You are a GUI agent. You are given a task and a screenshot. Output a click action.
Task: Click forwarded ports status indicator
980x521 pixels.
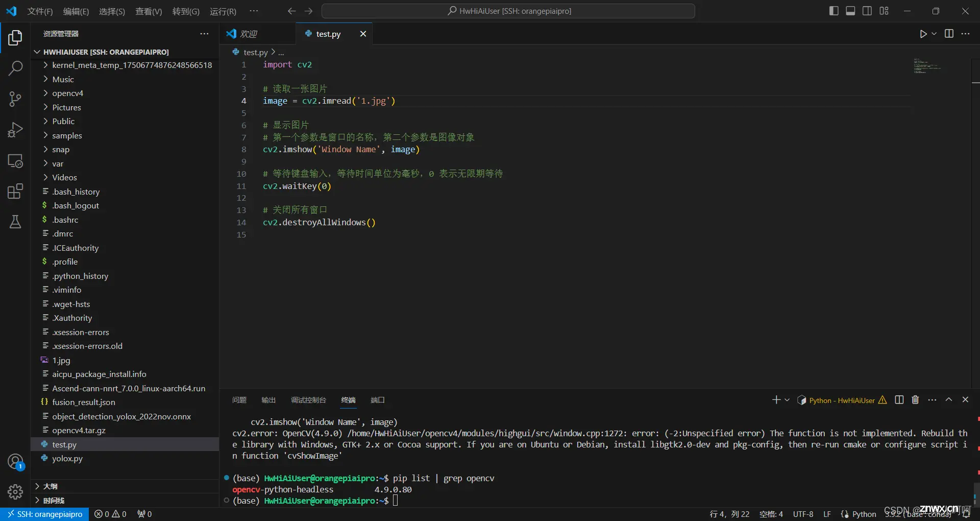pos(144,514)
